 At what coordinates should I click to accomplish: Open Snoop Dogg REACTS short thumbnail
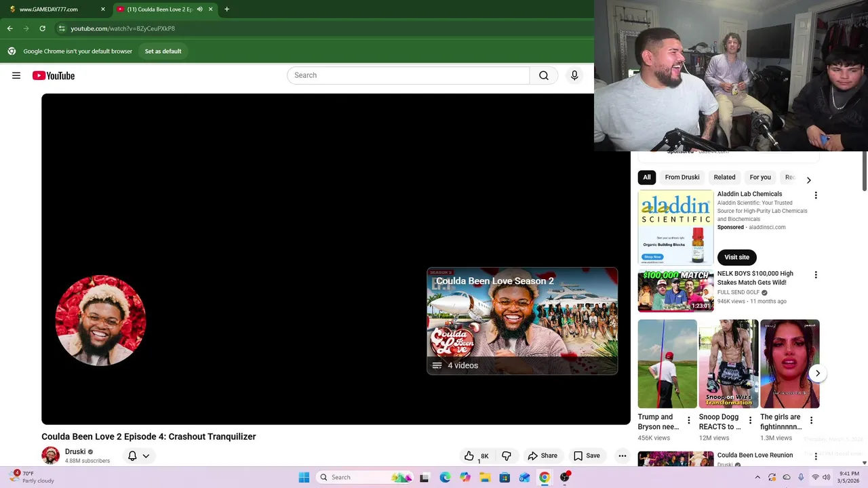728,364
